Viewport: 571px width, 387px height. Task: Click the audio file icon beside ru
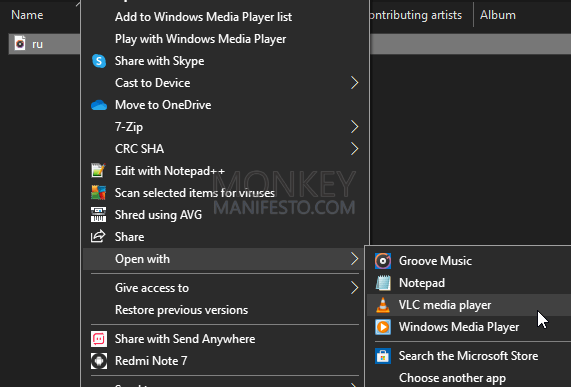20,44
